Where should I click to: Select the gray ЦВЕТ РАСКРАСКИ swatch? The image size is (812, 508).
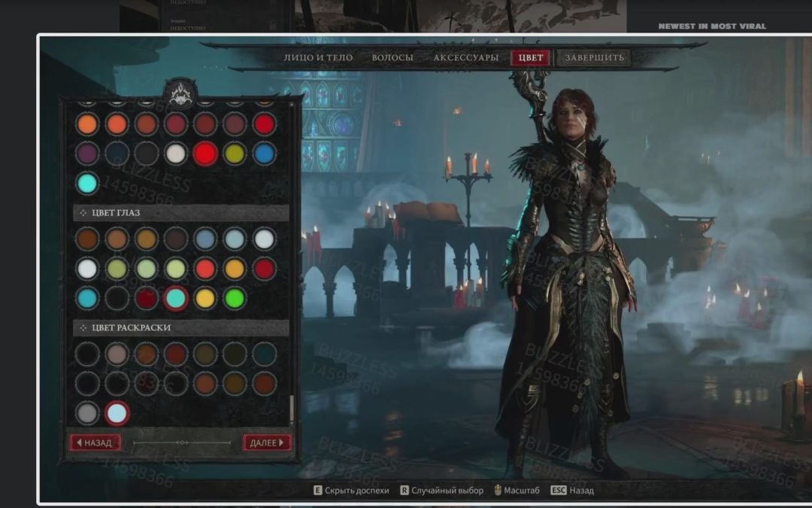point(87,413)
